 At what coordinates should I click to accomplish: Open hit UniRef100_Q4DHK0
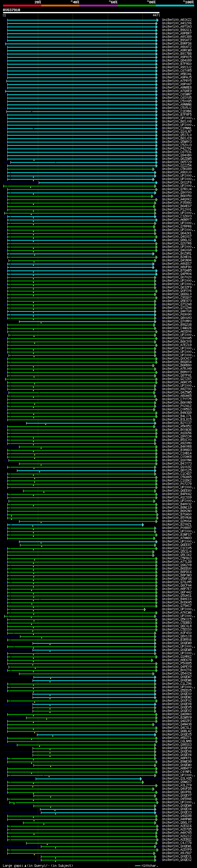point(177,714)
